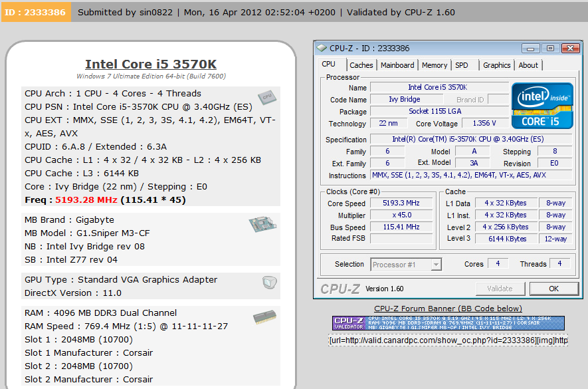Click the RAM module icon beside RAM row
This screenshot has height=389, width=588.
coord(264,317)
